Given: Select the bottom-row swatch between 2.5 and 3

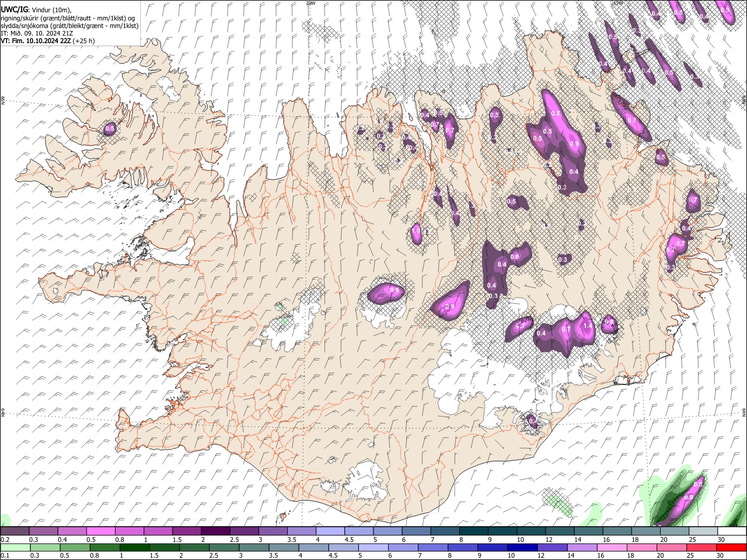Looking at the screenshot, I should coord(224,547).
